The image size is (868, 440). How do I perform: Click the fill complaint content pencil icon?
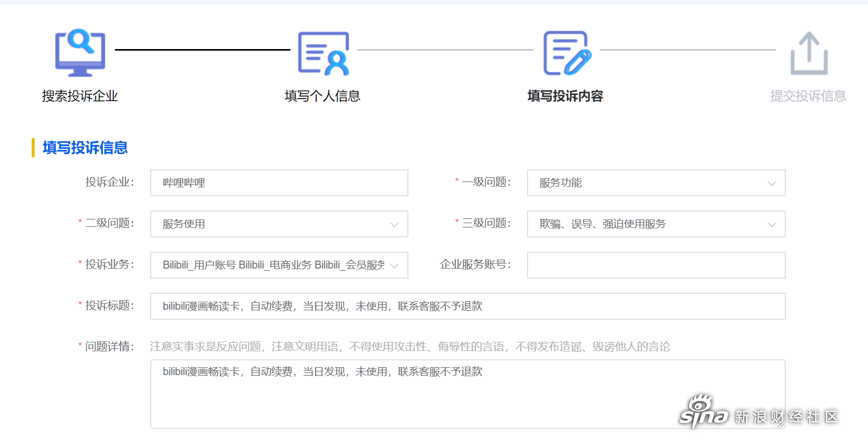567,53
